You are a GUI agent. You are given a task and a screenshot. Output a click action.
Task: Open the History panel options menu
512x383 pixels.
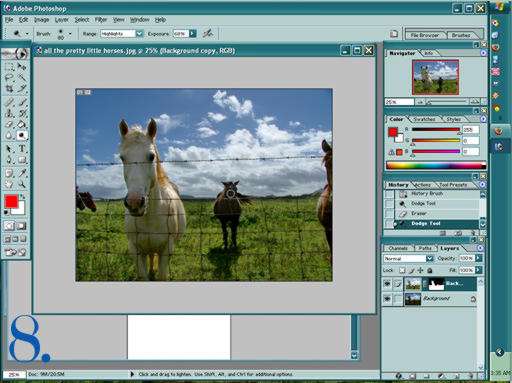[482, 184]
